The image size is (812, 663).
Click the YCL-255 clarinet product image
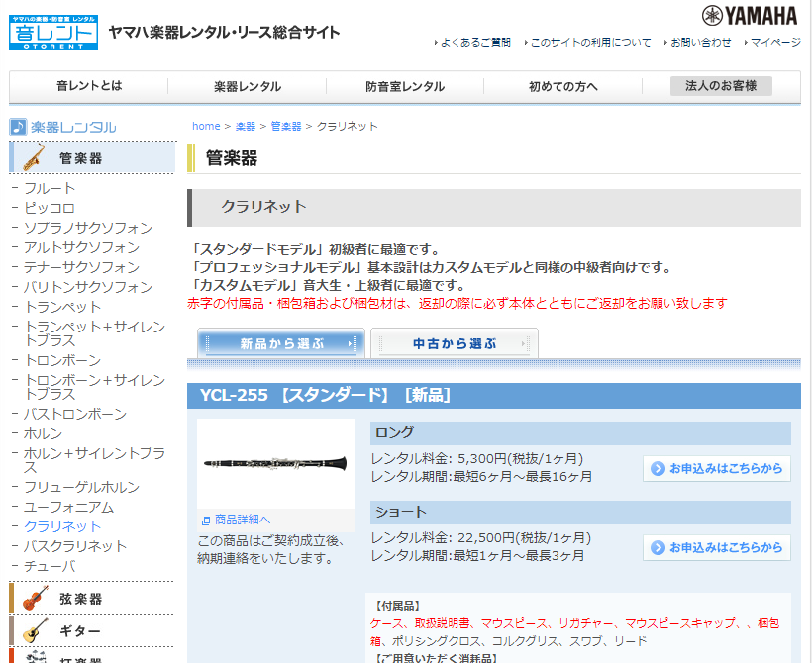pyautogui.click(x=276, y=463)
